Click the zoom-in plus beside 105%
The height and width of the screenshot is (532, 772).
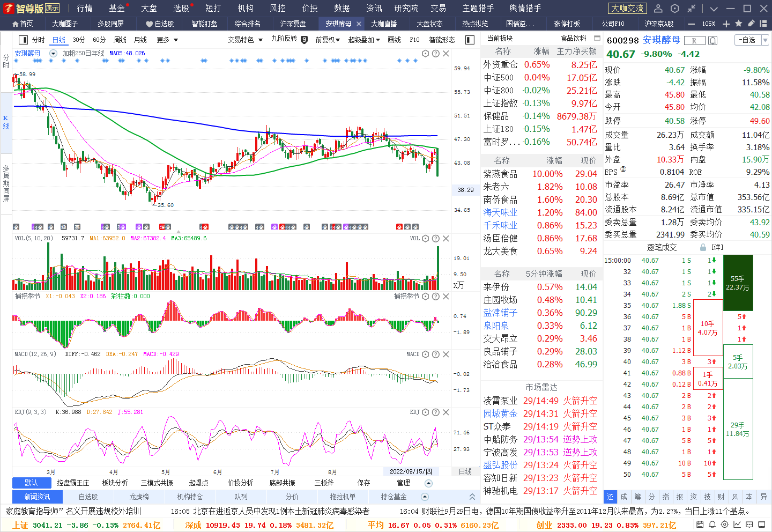[726, 24]
